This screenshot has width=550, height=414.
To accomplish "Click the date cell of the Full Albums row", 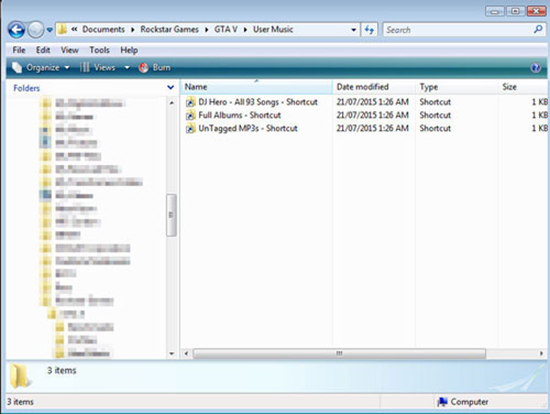I will 373,115.
